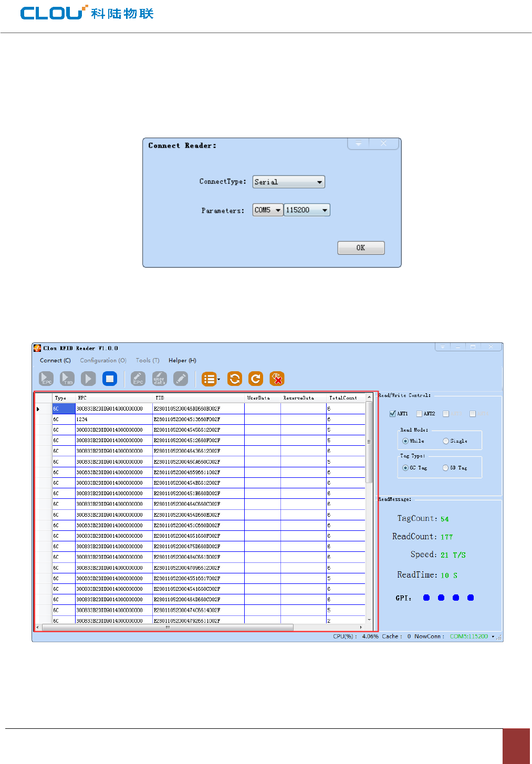
Task: Click the UserData column header
Action: tap(263, 398)
